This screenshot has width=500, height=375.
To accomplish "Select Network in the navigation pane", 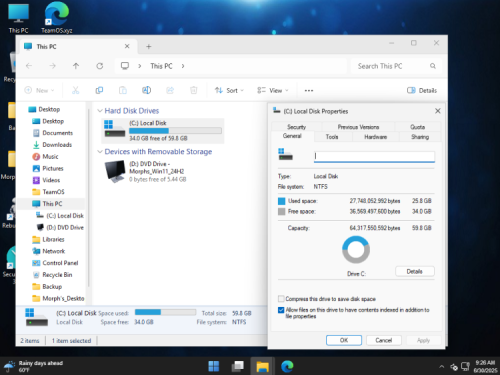I will coord(53,251).
